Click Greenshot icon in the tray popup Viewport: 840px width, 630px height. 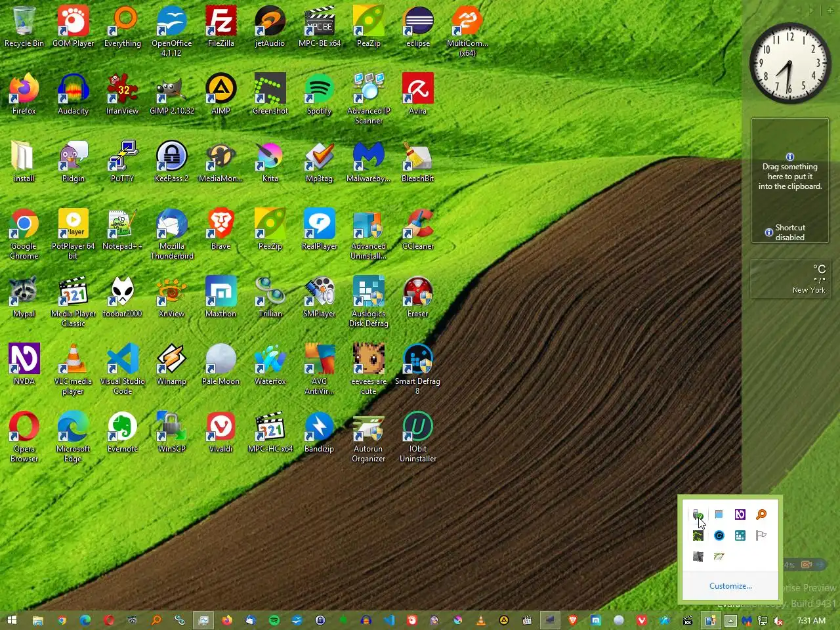pyautogui.click(x=698, y=535)
